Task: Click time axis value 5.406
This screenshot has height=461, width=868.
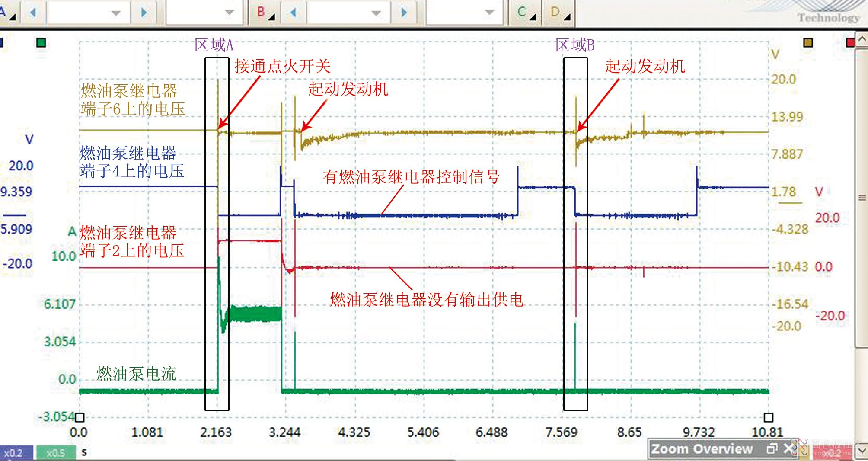Action: point(423,432)
